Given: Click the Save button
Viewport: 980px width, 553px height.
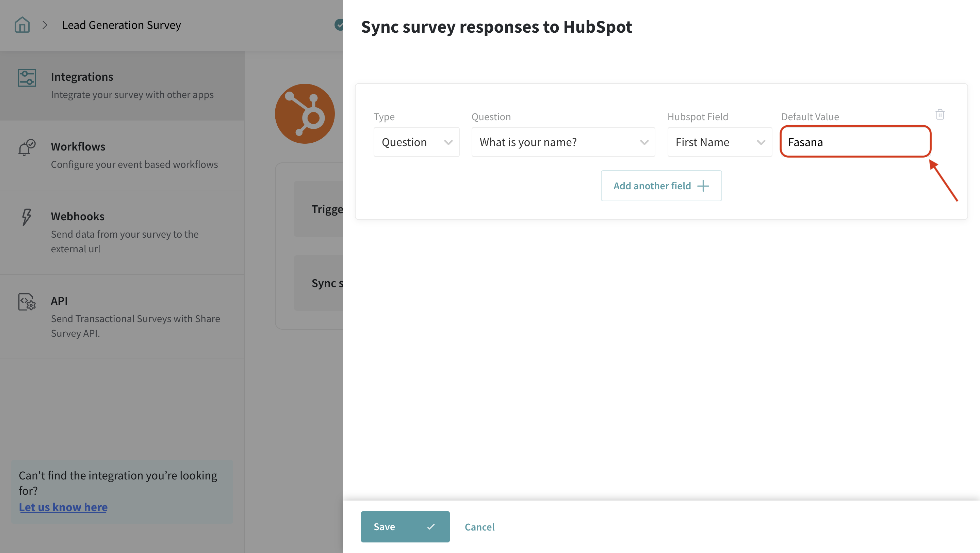Looking at the screenshot, I should tap(405, 526).
